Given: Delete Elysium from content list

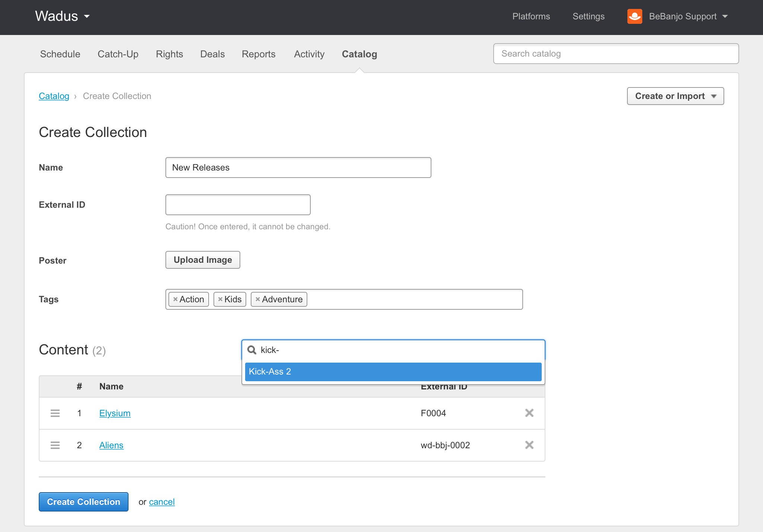Looking at the screenshot, I should click(x=529, y=413).
